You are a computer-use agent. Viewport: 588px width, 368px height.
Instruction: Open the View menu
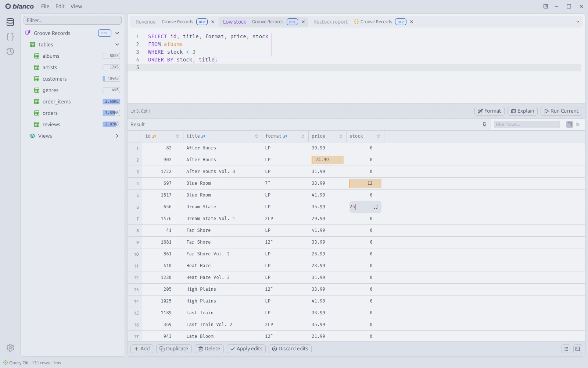click(x=76, y=6)
